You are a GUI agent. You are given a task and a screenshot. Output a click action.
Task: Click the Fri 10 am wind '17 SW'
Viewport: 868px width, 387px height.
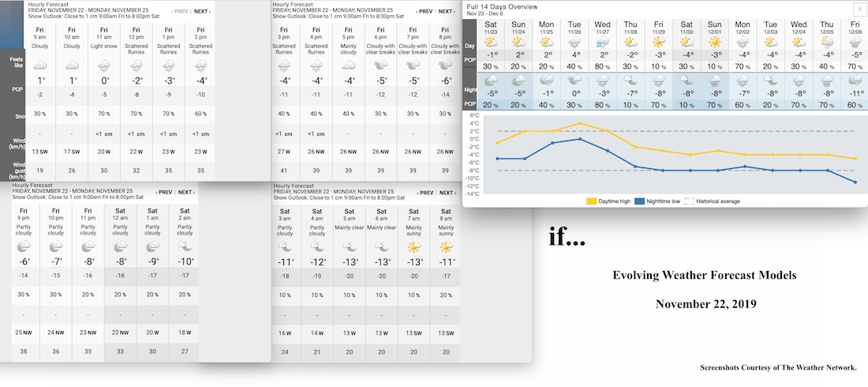[72, 152]
